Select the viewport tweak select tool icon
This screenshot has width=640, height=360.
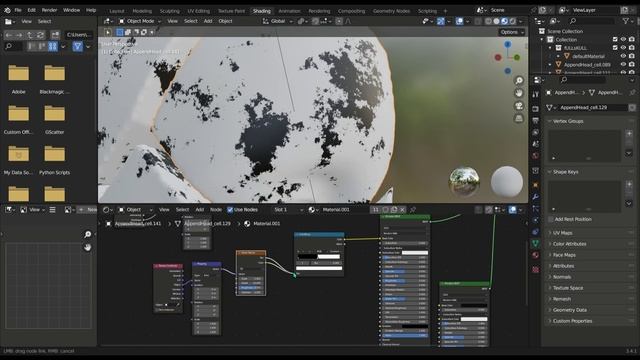[x=108, y=32]
